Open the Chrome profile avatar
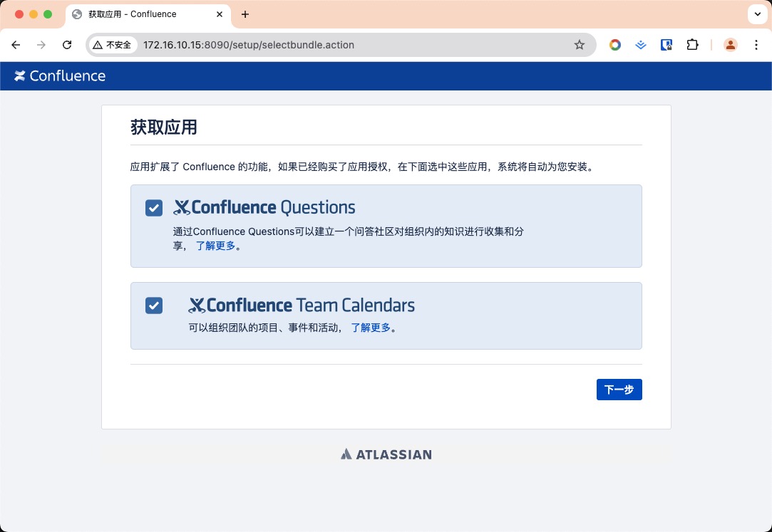 pos(731,45)
